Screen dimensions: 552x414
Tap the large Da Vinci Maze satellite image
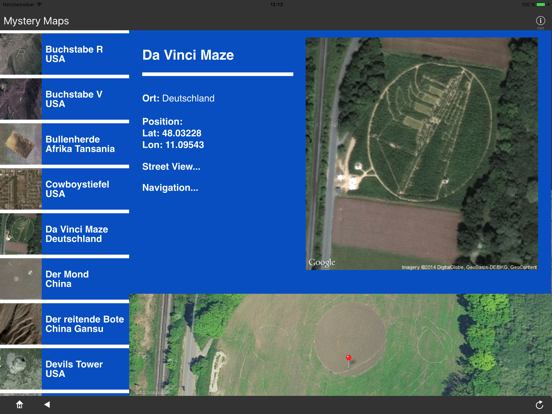(422, 154)
